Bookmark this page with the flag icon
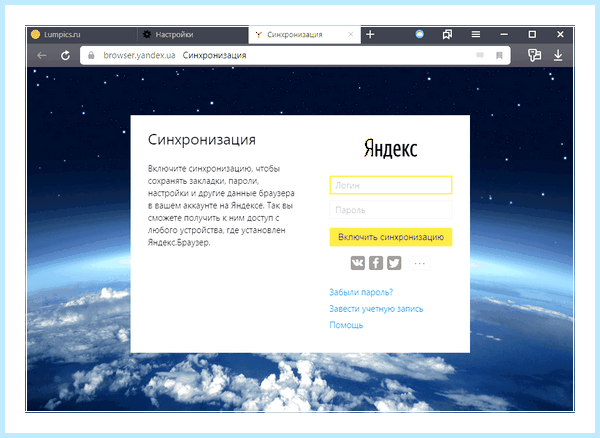 point(499,55)
